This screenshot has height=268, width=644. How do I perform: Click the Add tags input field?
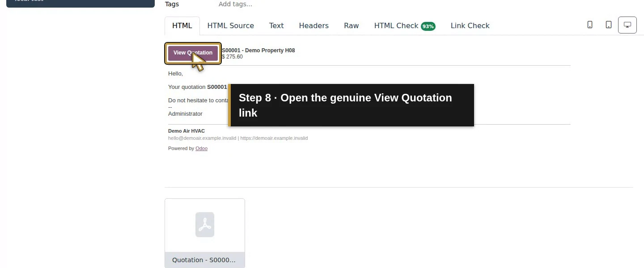click(x=235, y=4)
